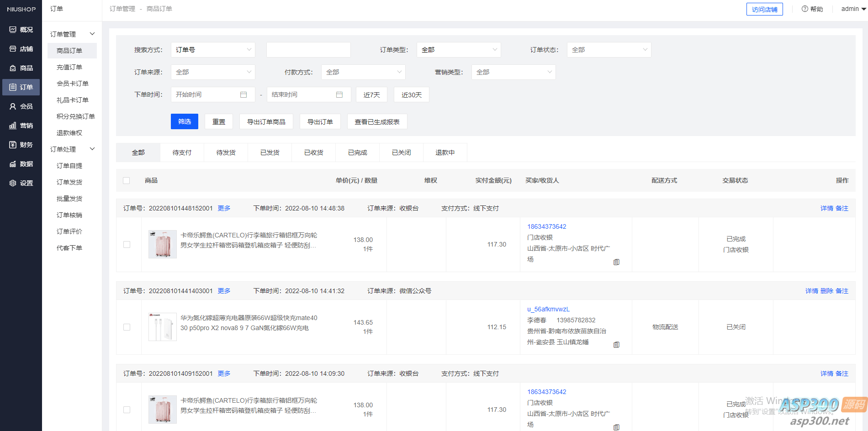Open 详情 link of the closed Huawei order
Viewport: 868px width, 431px height.
811,290
